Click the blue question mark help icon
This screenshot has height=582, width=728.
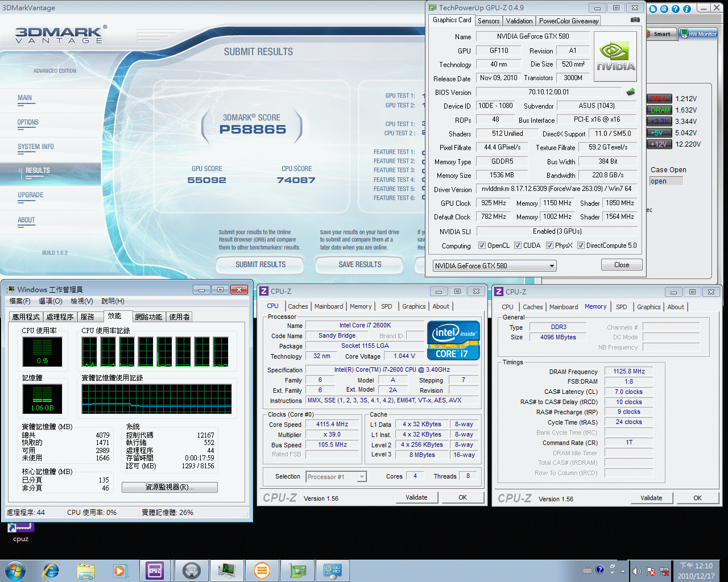point(675,9)
